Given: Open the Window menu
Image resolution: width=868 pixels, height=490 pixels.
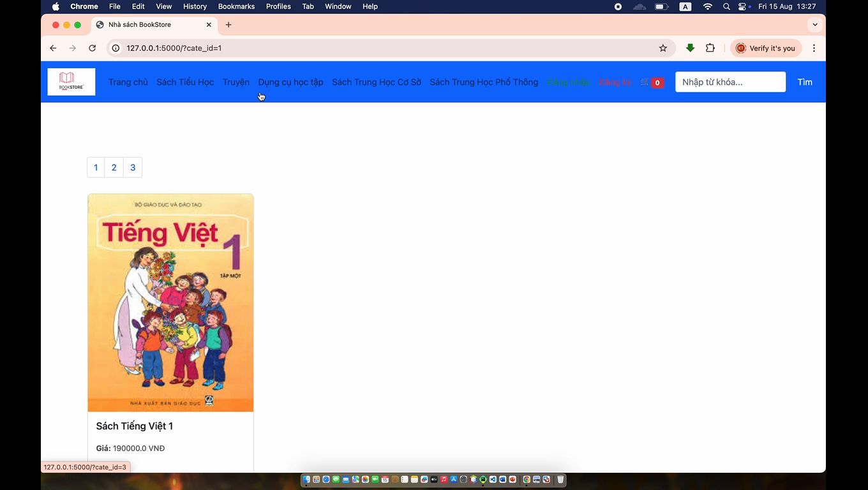Looking at the screenshot, I should coord(338,6).
